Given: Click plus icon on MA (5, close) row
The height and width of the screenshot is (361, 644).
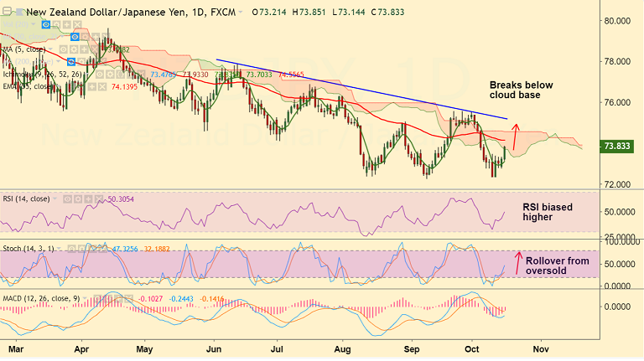Looking at the screenshot, I should click(x=84, y=49).
